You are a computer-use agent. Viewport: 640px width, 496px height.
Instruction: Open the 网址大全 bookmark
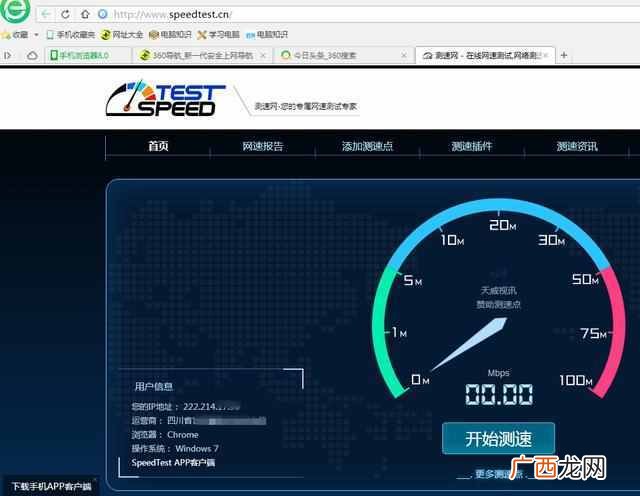(122, 35)
